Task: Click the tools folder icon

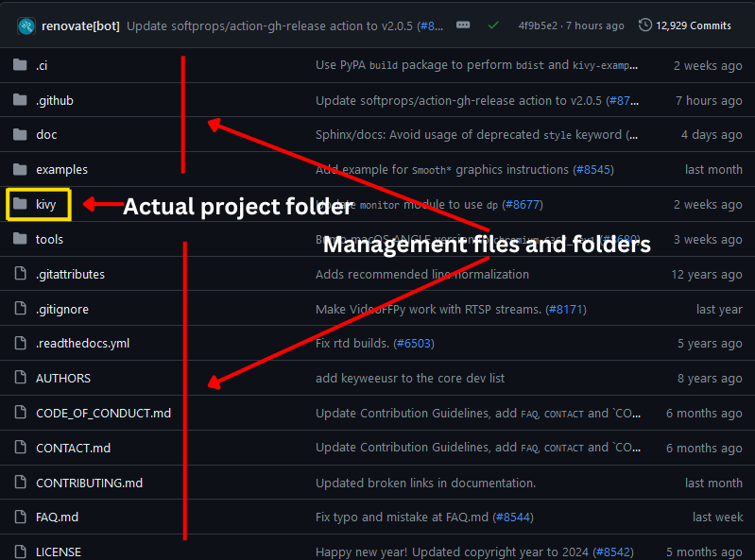Action: click(x=20, y=239)
